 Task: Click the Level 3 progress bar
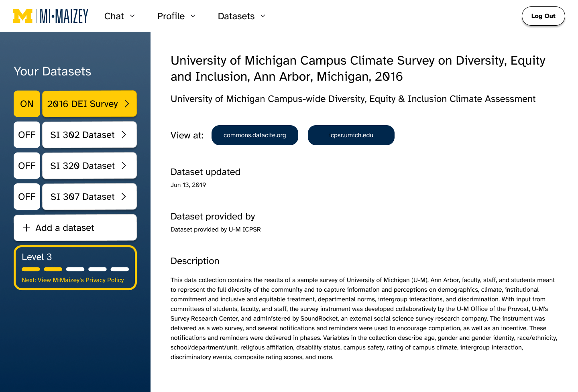click(75, 269)
